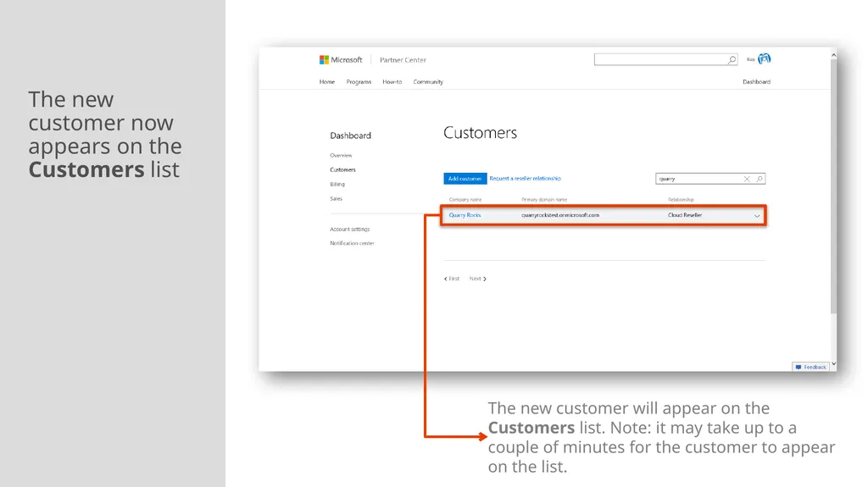Click the vertical scrollbar thumb
This screenshot has width=868, height=487.
tap(834, 187)
